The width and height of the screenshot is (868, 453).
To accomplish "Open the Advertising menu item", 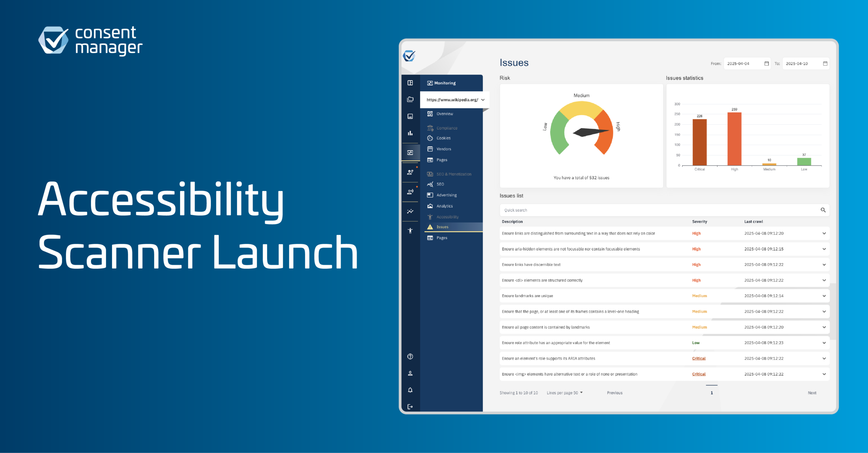I will [x=442, y=195].
